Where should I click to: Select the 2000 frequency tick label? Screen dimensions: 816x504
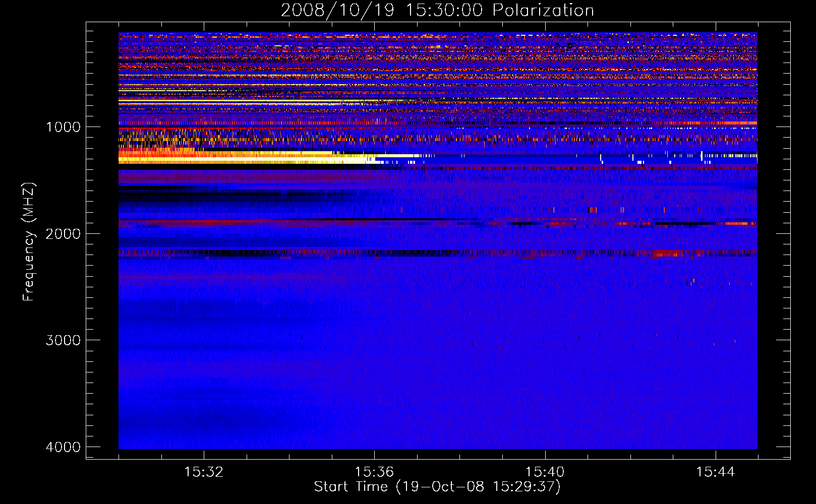pyautogui.click(x=63, y=234)
